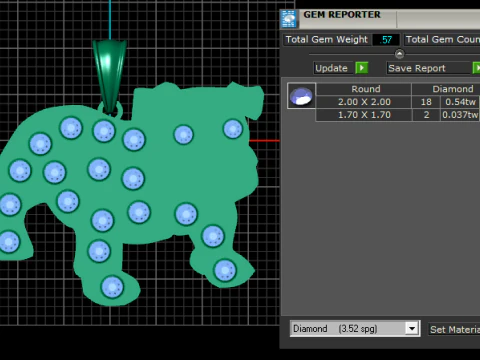Viewport: 480px width, 360px height.
Task: Click the count cell showing 18
Action: pos(426,102)
